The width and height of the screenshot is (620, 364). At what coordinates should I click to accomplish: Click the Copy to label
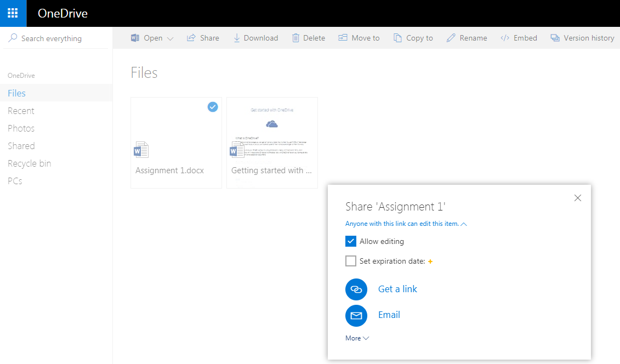coord(419,38)
